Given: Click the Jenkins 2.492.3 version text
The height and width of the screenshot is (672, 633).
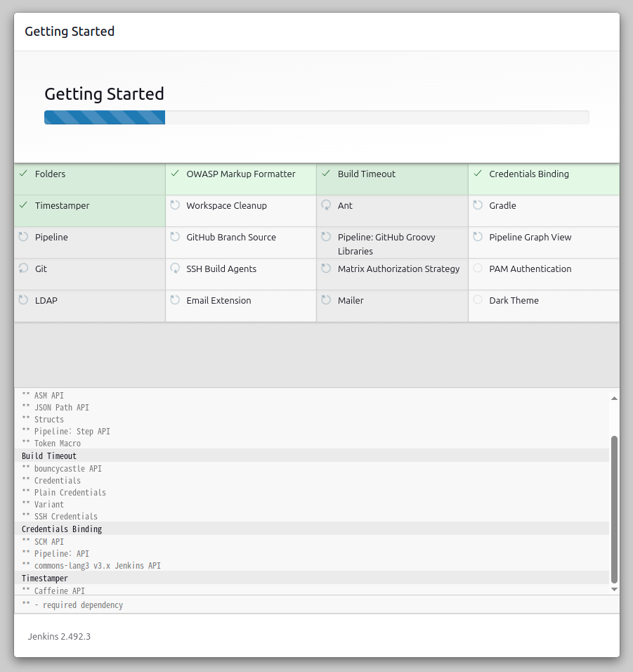Looking at the screenshot, I should pos(59,636).
